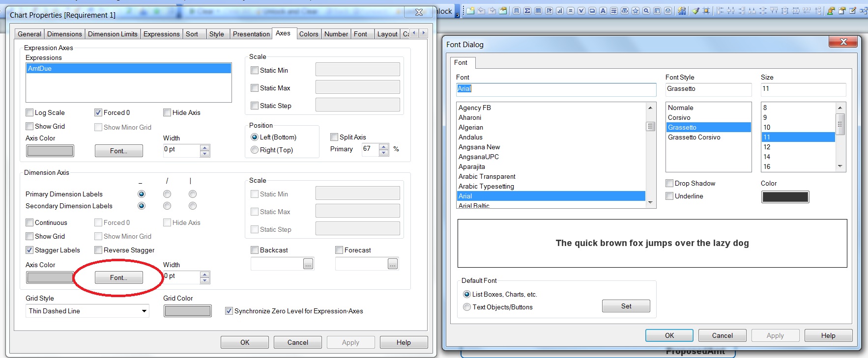Tick the Split Axis checkbox
This screenshot has width=868, height=358.
click(334, 137)
